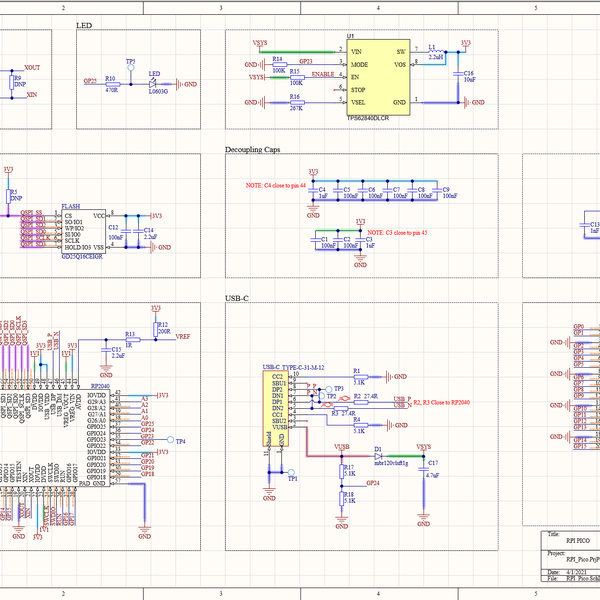The image size is (600, 600).
Task: Click note 'C4 close to pin 44'
Action: point(276,186)
